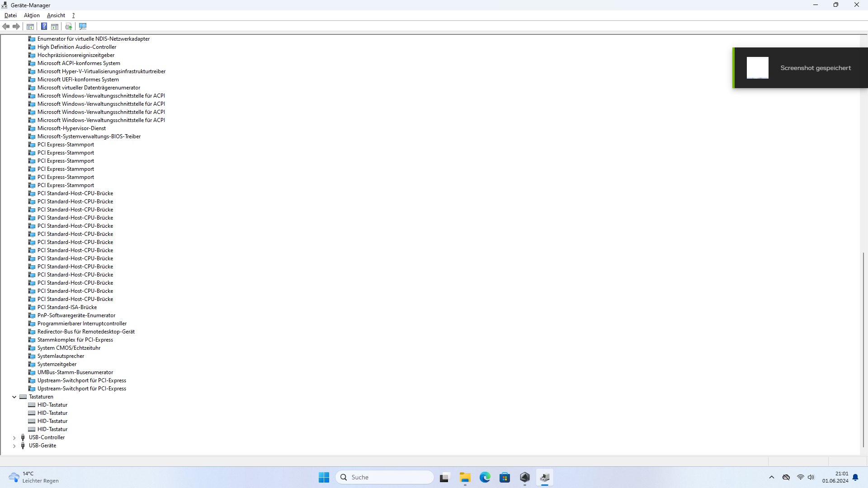
Task: Open the Ansicht menu
Action: pyautogui.click(x=56, y=15)
